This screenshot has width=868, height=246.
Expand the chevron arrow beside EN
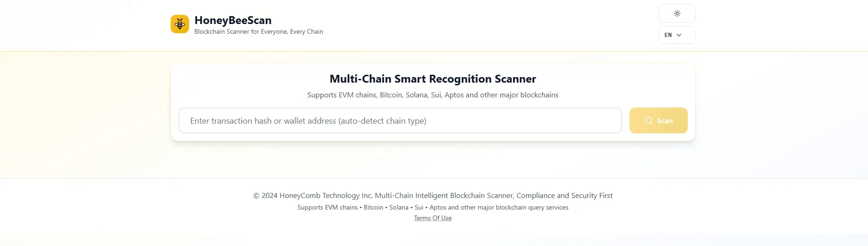click(x=679, y=35)
